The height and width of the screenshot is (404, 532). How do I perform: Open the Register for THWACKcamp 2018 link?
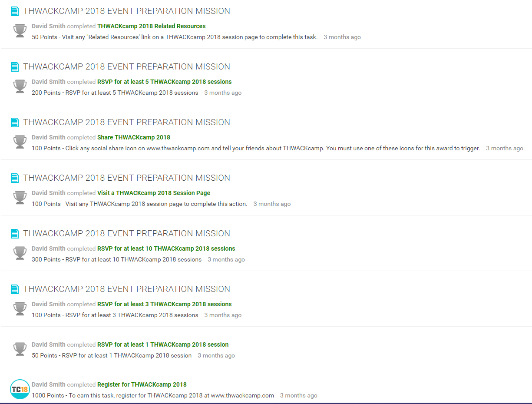point(142,384)
